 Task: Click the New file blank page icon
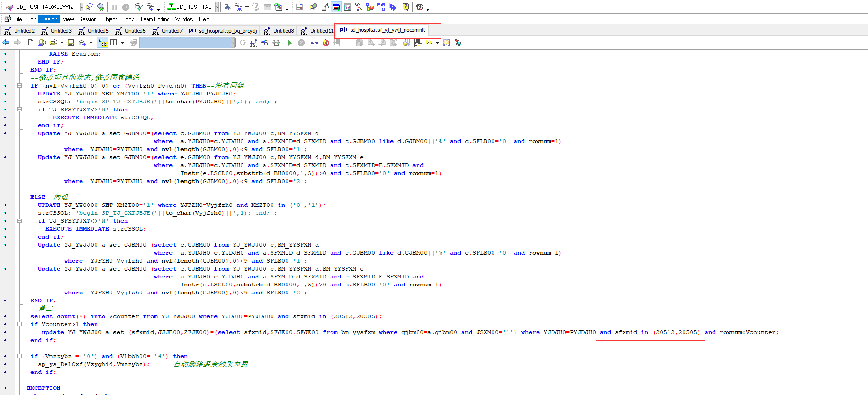pyautogui.click(x=31, y=43)
